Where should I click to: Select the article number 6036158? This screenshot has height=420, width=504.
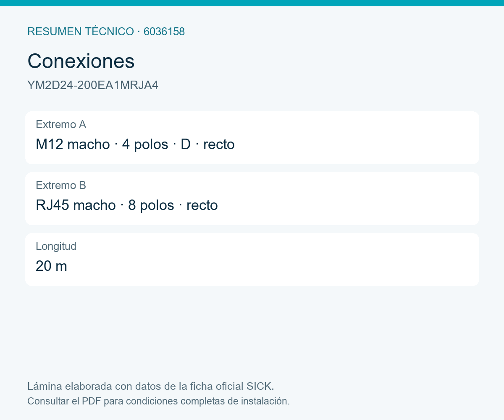pos(164,31)
